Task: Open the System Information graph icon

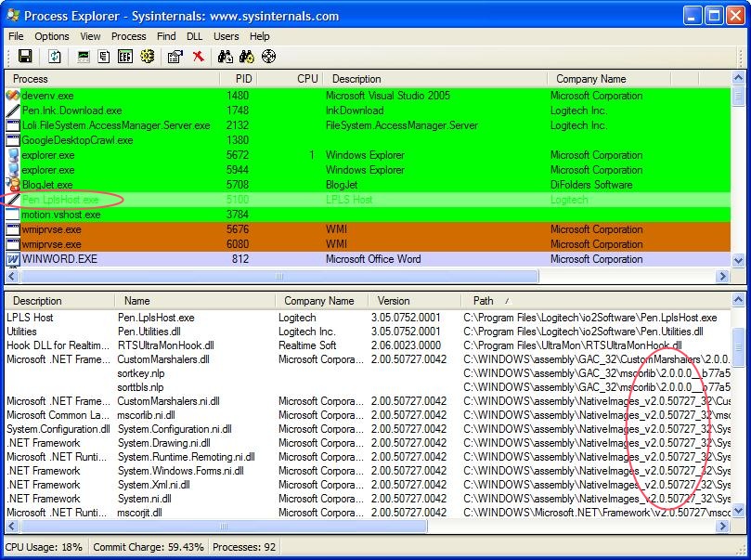Action: 84,57
